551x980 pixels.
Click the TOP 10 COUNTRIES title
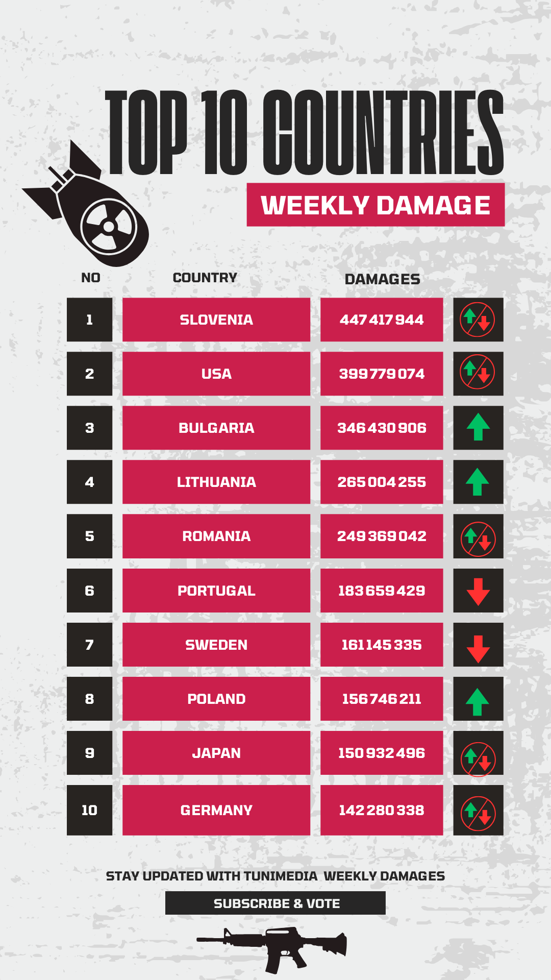tap(305, 133)
